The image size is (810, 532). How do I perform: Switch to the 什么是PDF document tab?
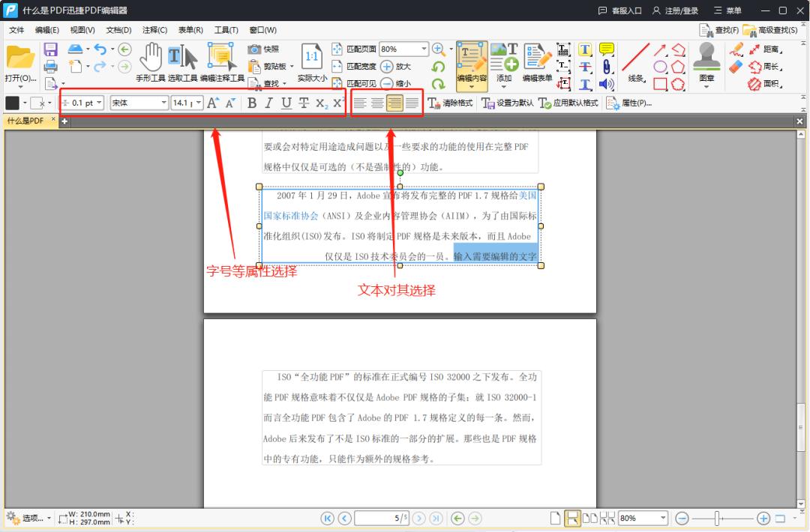(x=25, y=121)
